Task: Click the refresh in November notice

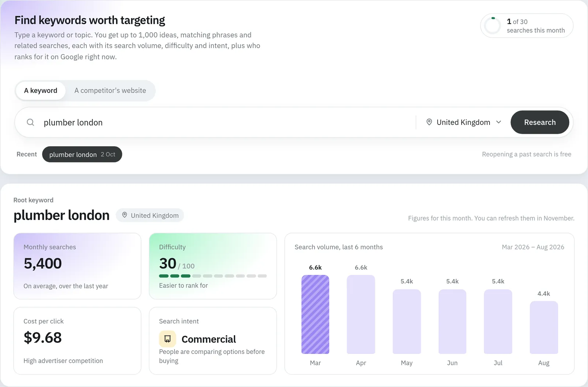Action: [x=491, y=218]
